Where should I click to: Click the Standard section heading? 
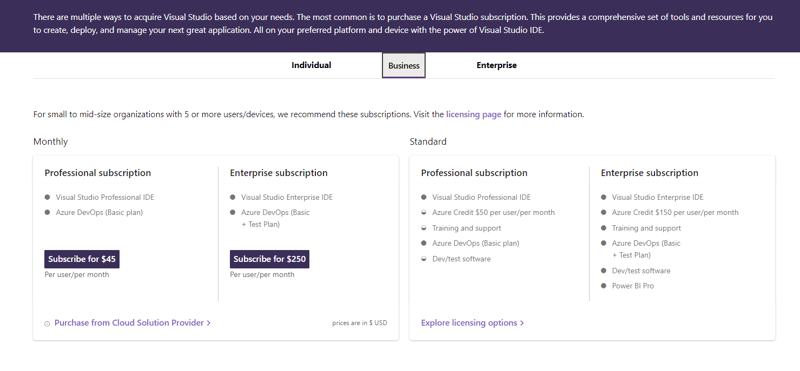pos(428,142)
